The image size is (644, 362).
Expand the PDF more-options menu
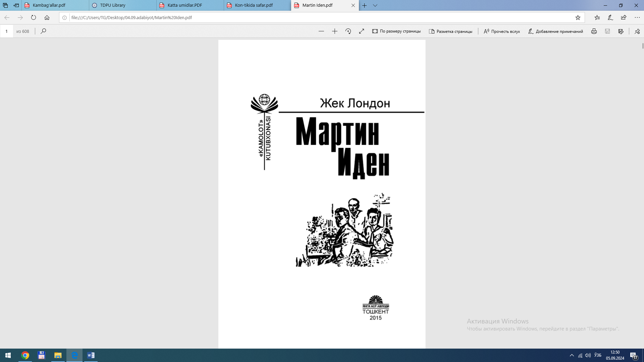(637, 31)
